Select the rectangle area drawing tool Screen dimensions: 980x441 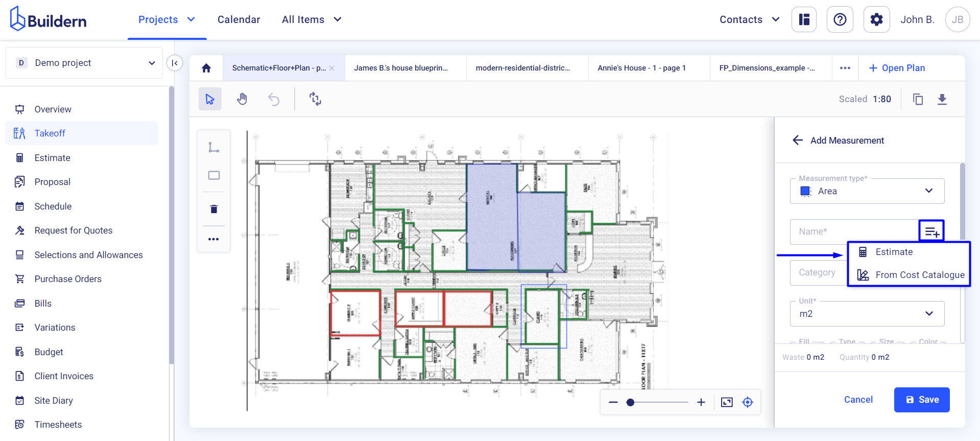[213, 175]
